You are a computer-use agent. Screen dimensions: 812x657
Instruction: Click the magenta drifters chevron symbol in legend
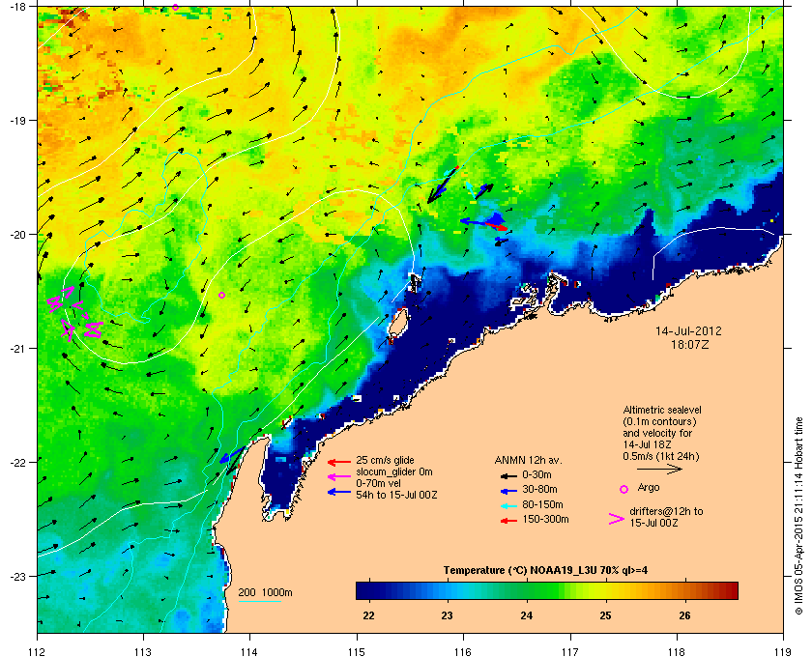click(x=617, y=519)
